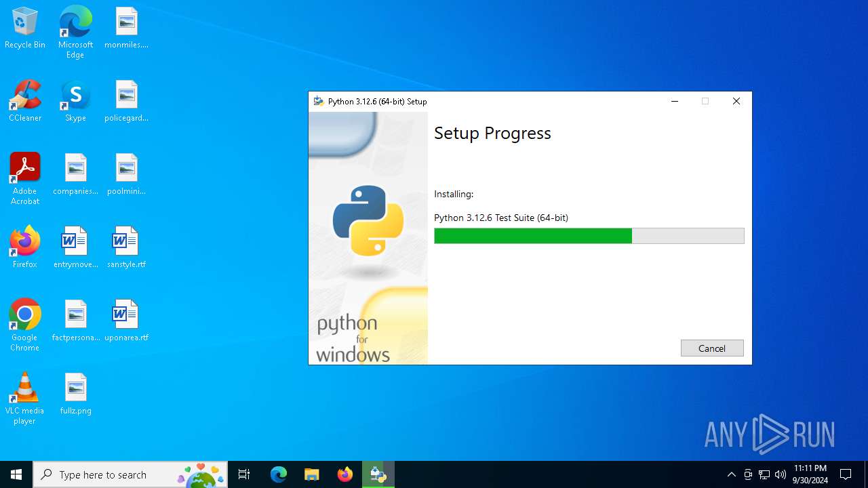Open File Explorer from the taskbar
The image size is (868, 488).
pos(312,474)
